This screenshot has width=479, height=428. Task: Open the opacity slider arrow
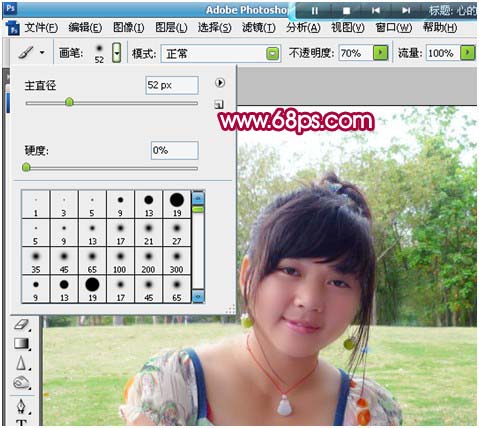pyautogui.click(x=380, y=53)
